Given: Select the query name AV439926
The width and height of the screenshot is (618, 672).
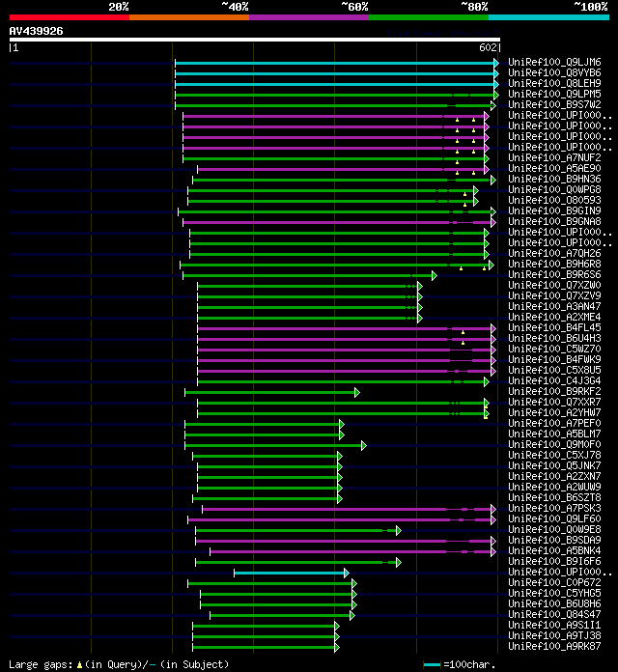Looking at the screenshot, I should click(36, 31).
